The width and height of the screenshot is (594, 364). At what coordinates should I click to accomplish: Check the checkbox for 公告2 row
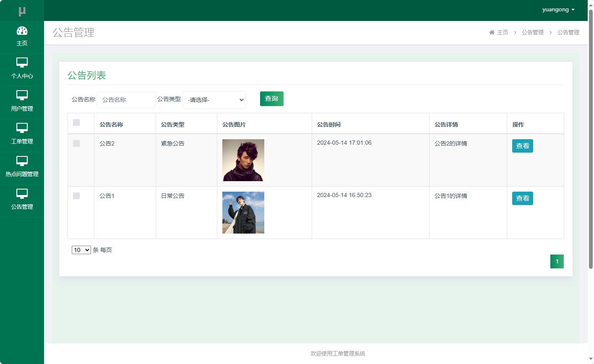[x=76, y=143]
